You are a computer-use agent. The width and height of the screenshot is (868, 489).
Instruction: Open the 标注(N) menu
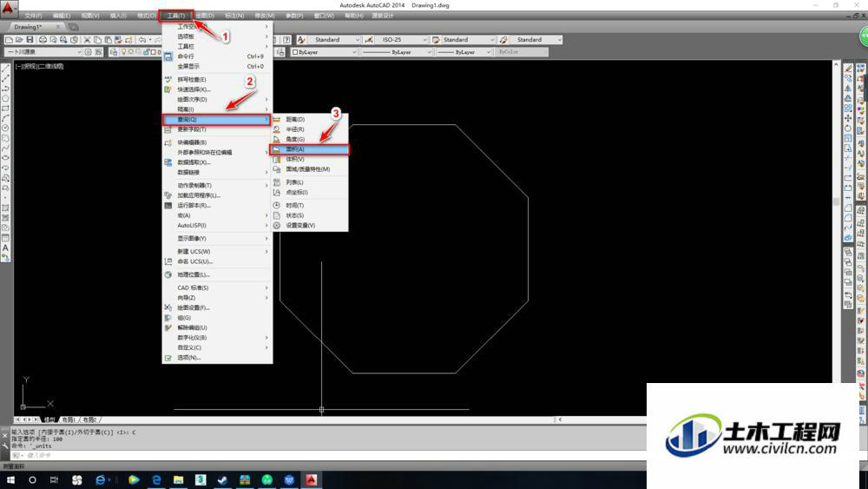[x=234, y=16]
